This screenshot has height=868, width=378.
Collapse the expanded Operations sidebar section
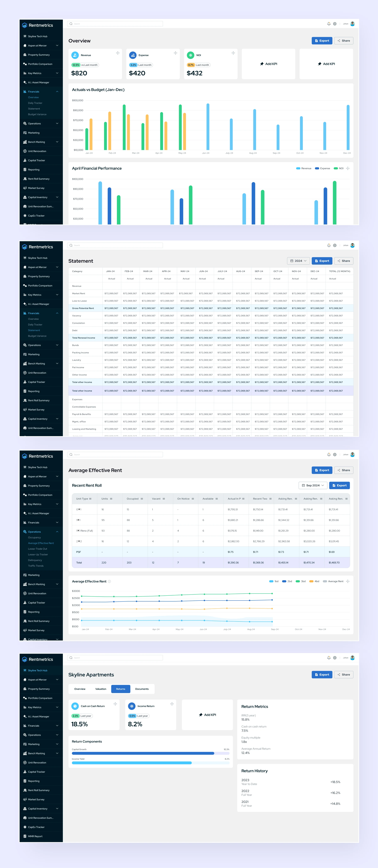coord(41,532)
